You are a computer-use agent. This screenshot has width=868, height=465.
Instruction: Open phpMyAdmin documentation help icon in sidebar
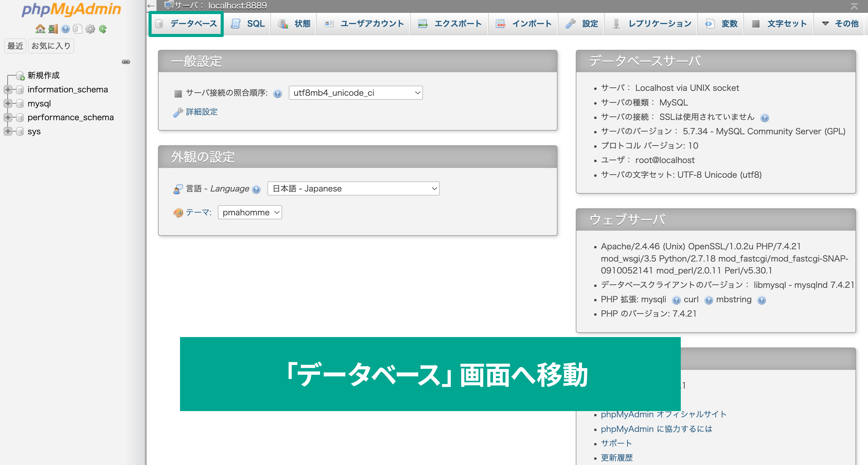click(65, 29)
